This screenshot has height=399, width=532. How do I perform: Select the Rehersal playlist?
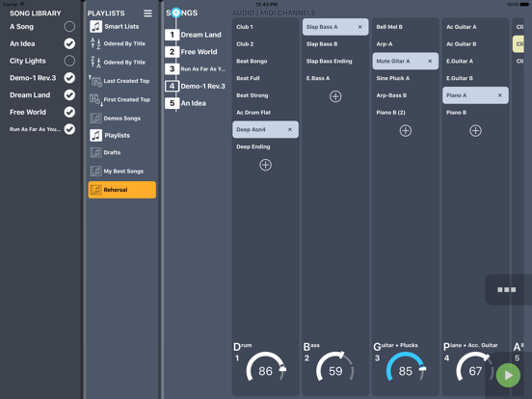pyautogui.click(x=122, y=190)
